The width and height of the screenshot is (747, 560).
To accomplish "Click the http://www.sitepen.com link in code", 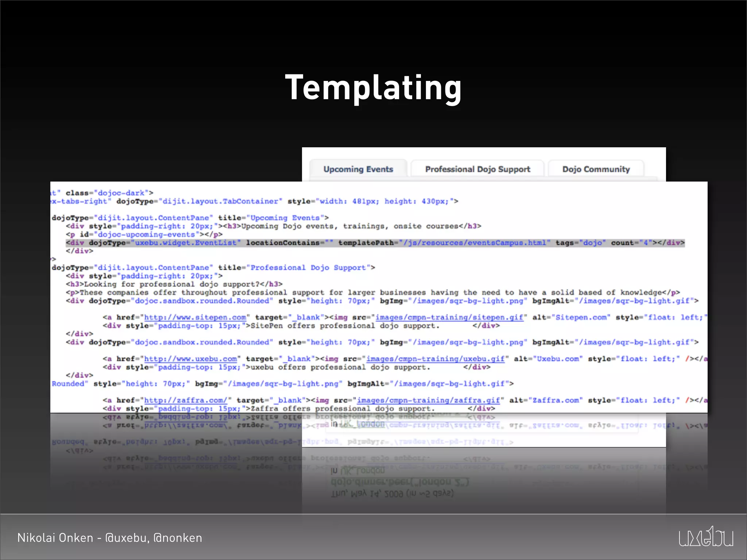I will (x=195, y=317).
